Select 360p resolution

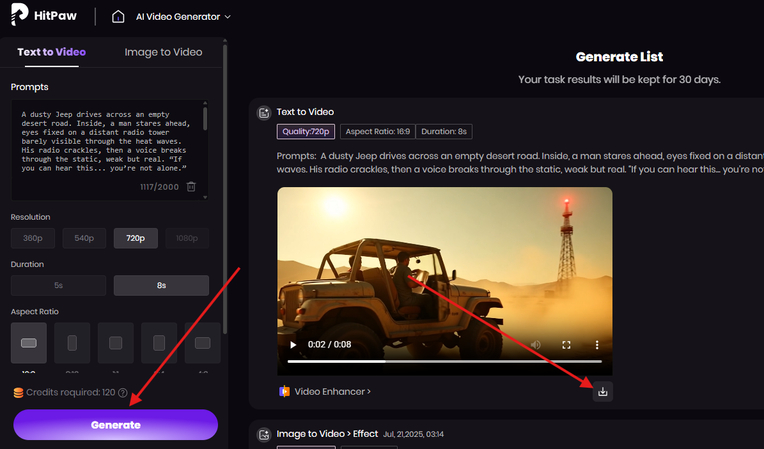33,238
